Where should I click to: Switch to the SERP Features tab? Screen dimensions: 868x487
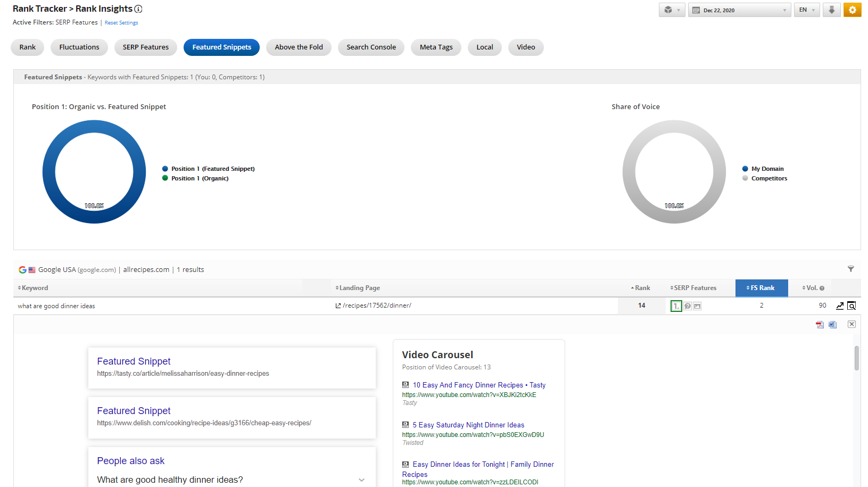click(x=145, y=47)
